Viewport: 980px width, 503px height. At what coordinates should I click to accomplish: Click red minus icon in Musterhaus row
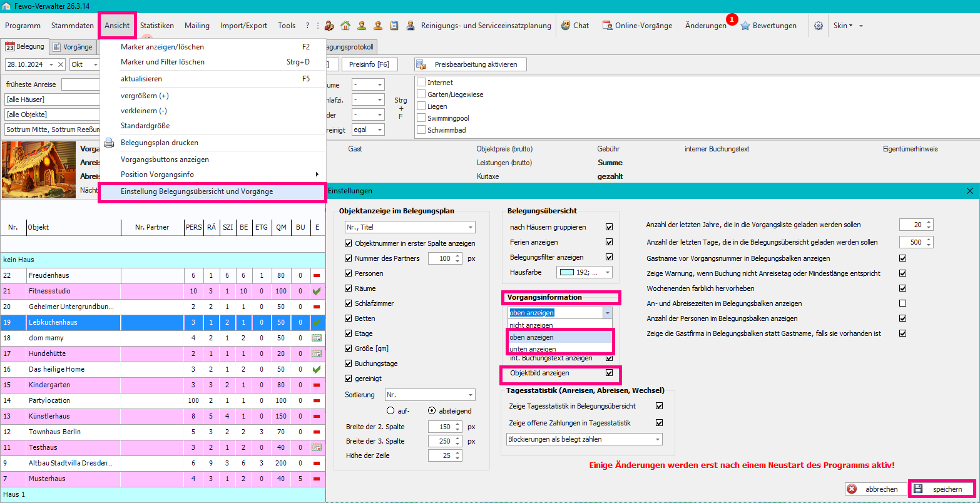point(317,479)
